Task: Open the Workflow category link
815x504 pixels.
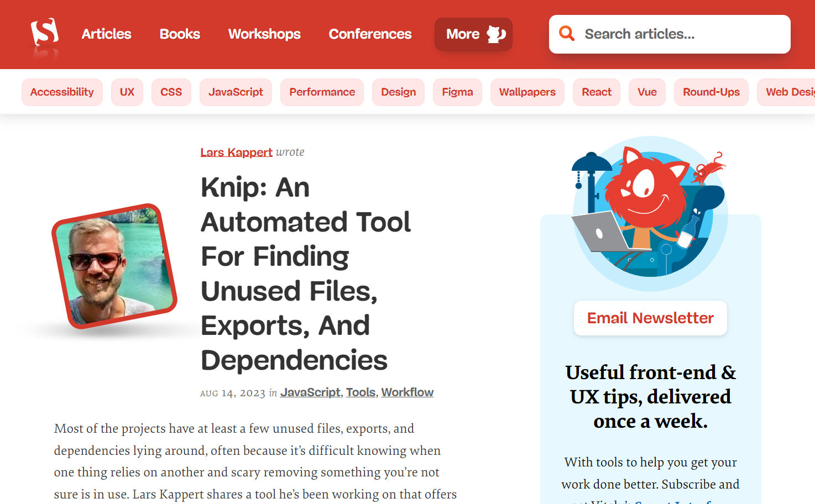Action: click(407, 392)
